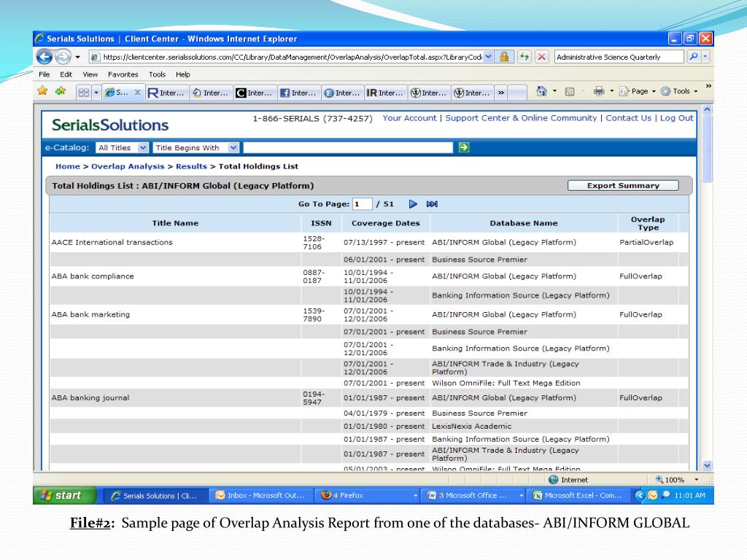This screenshot has height=560, width=747.
Task: Click the Contact Us link
Action: [x=628, y=118]
